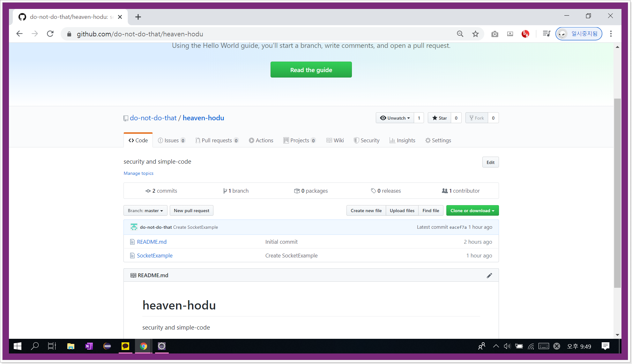Open the Settings repository tab
Viewport: 632px width, 364px height.
pos(438,140)
